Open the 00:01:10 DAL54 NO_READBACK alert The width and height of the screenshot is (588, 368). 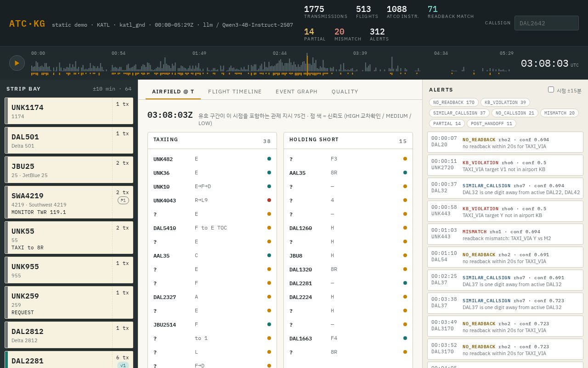pos(505,257)
